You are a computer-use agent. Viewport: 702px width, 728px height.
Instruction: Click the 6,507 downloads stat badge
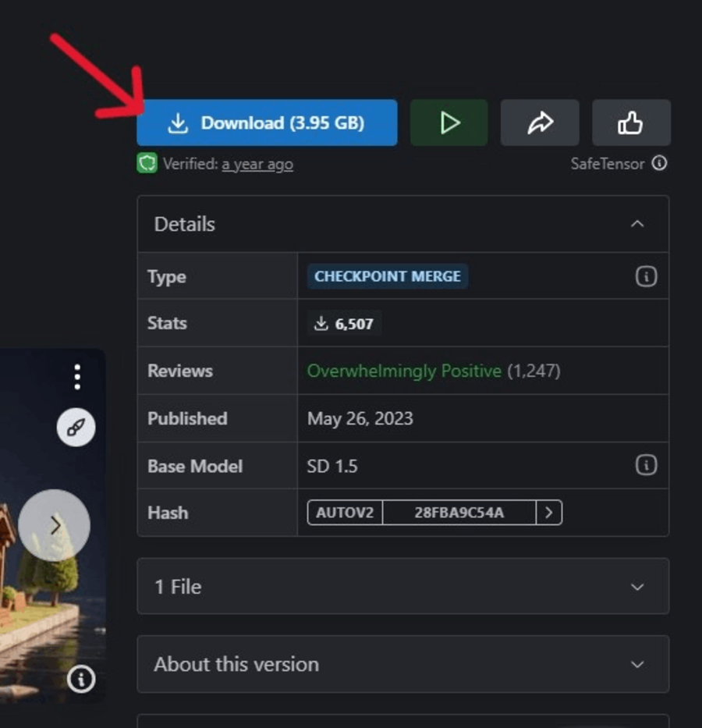coord(344,323)
